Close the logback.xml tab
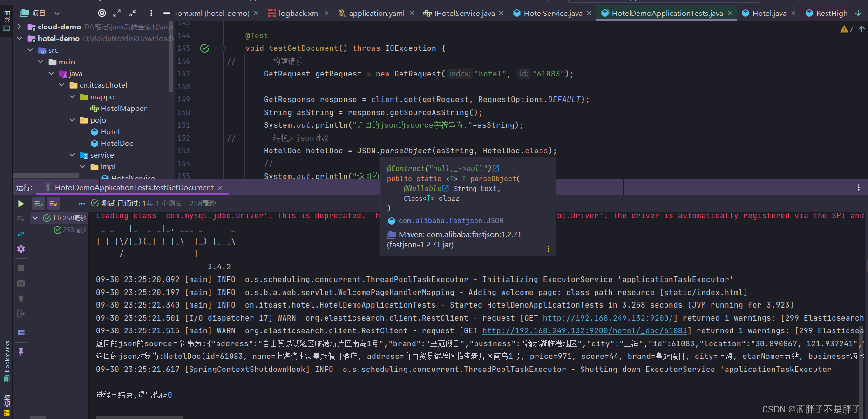This screenshot has height=419, width=868. 326,13
